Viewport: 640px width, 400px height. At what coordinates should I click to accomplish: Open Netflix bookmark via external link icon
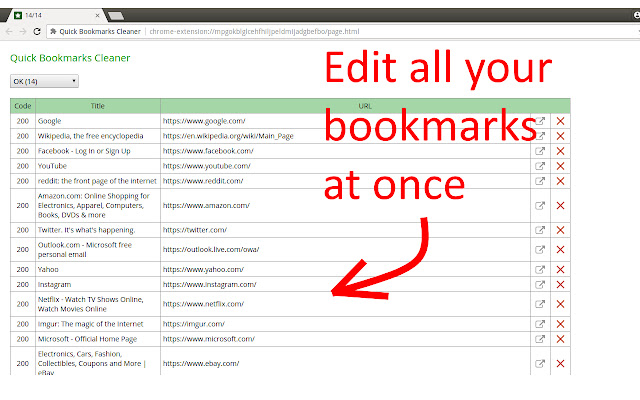[x=540, y=304]
